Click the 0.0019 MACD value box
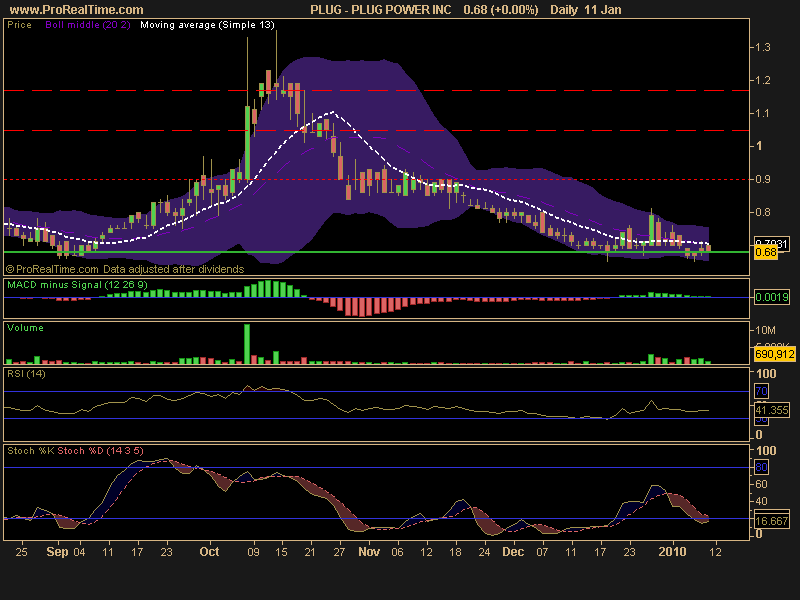 [771, 297]
